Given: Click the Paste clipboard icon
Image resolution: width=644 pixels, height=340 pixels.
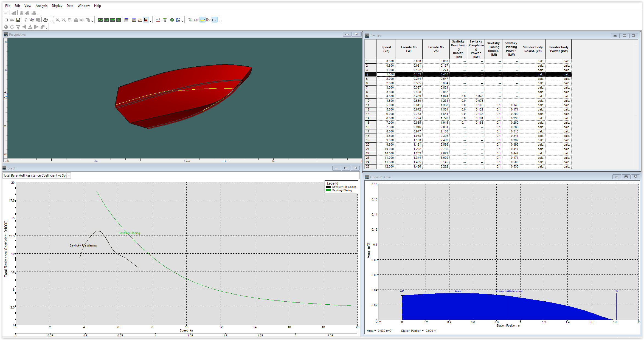Looking at the screenshot, I should [38, 20].
